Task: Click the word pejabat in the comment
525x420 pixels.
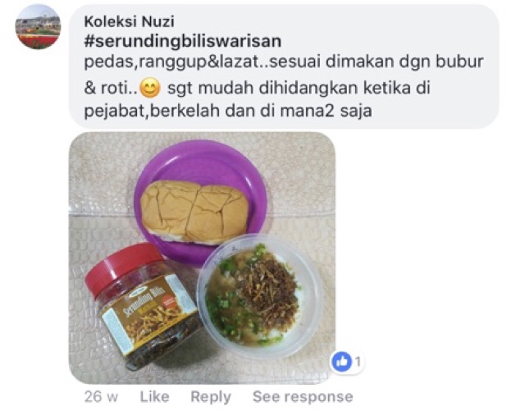Action: [113, 112]
